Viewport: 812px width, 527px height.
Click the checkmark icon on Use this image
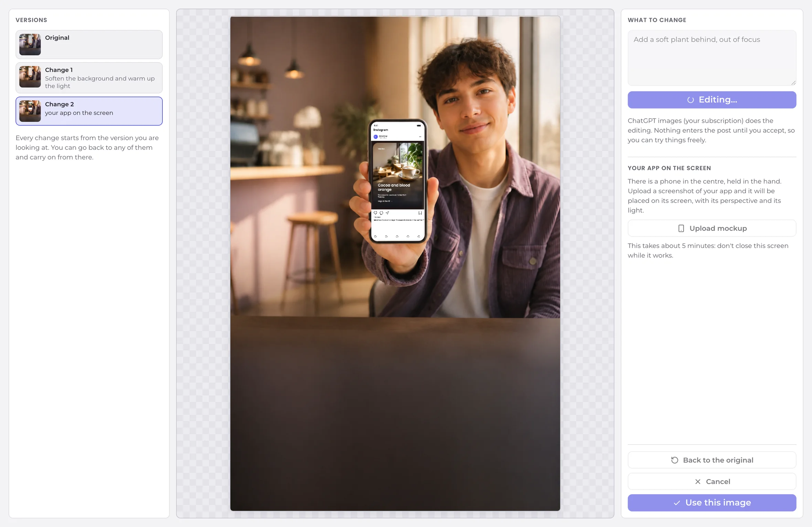[677, 503]
